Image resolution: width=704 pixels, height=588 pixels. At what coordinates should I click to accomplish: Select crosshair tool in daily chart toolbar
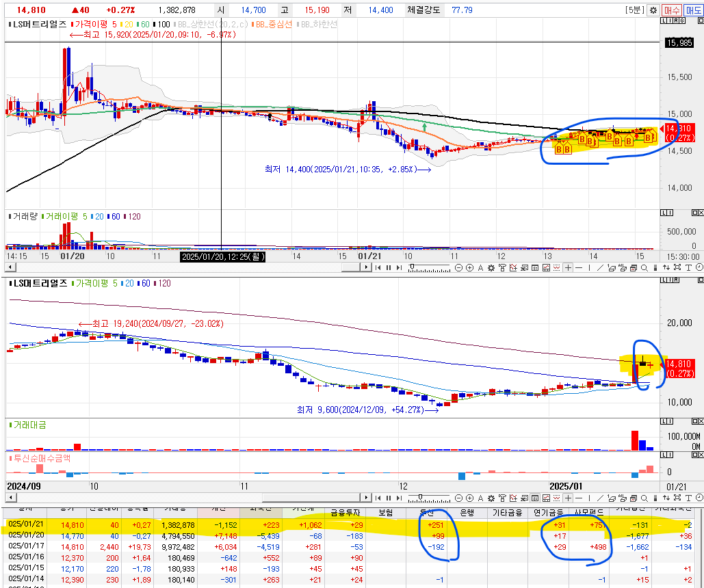click(x=568, y=498)
